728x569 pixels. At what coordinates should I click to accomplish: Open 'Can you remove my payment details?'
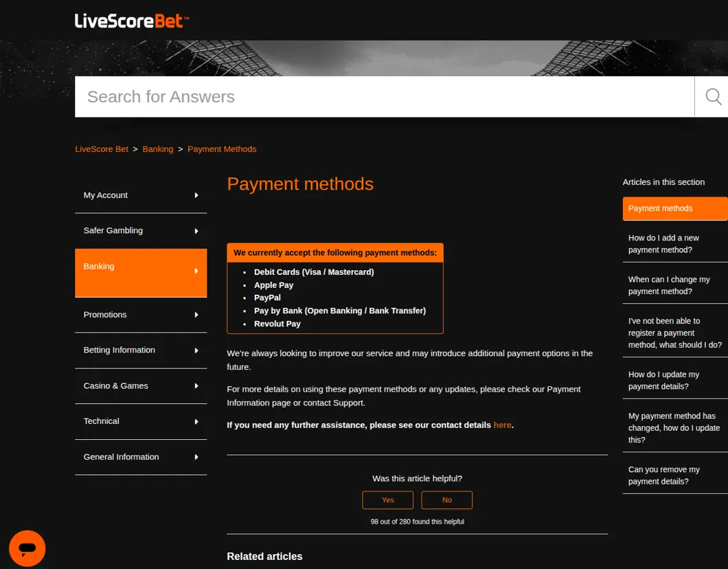(x=675, y=476)
